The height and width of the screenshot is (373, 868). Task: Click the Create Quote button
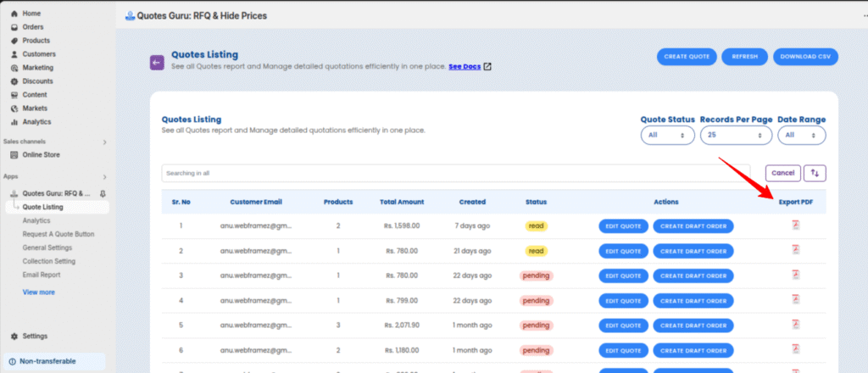coord(687,57)
